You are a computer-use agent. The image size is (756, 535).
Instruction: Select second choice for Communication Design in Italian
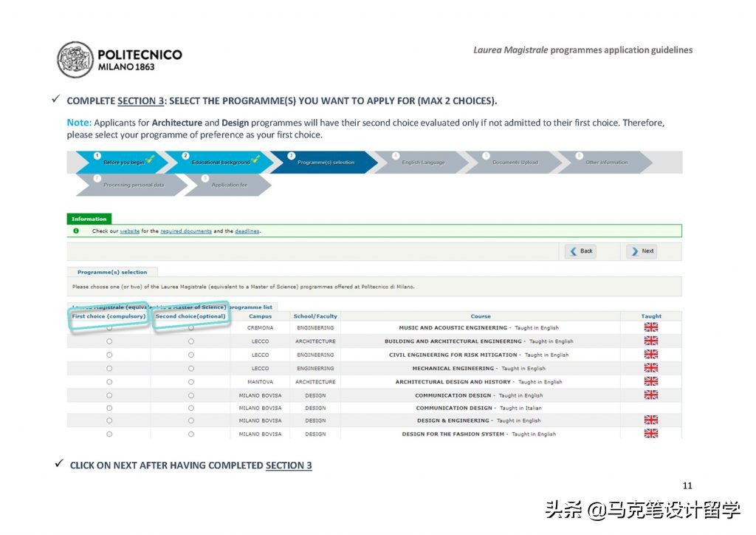tap(191, 408)
